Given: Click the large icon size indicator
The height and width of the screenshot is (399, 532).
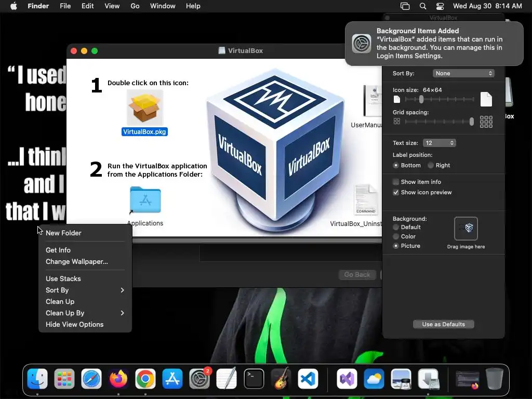Looking at the screenshot, I should [x=486, y=99].
